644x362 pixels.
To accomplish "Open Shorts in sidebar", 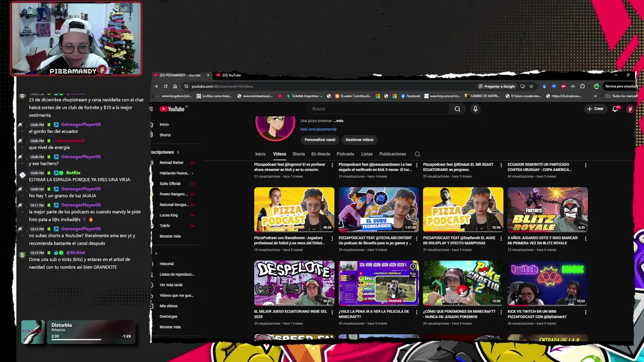I will pos(165,135).
